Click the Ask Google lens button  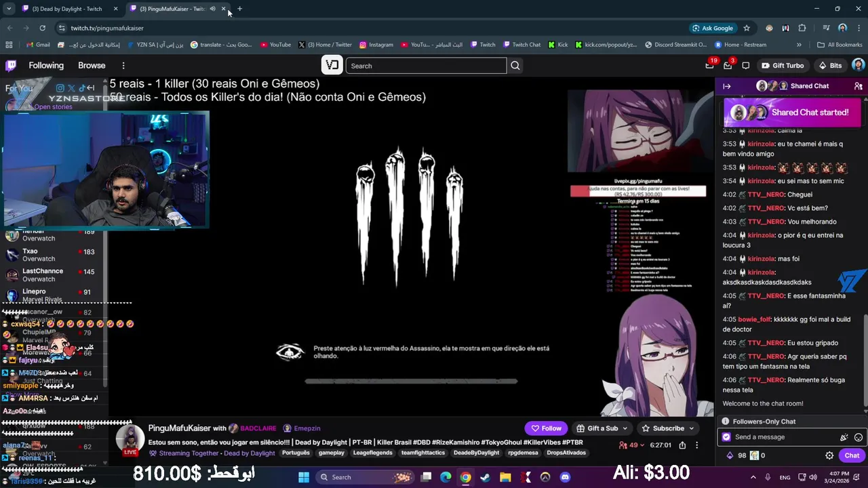(x=713, y=28)
